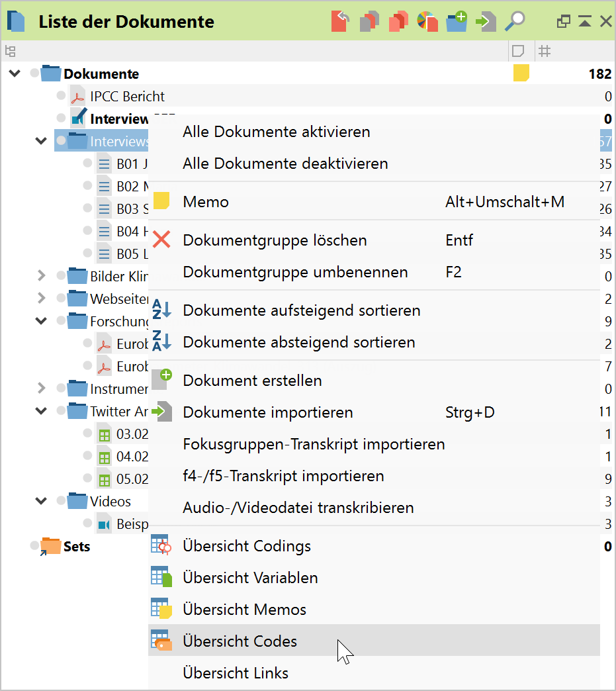This screenshot has width=616, height=691.
Task: Toggle activation circle of Dokumente root
Action: [x=34, y=73]
